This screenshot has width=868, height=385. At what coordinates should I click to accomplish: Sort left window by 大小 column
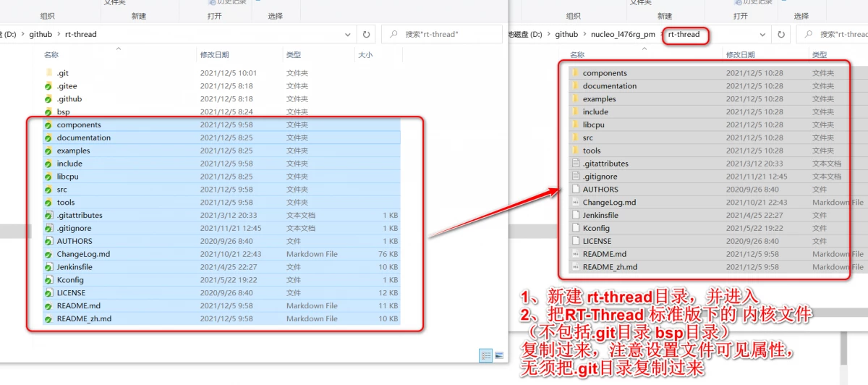[365, 55]
